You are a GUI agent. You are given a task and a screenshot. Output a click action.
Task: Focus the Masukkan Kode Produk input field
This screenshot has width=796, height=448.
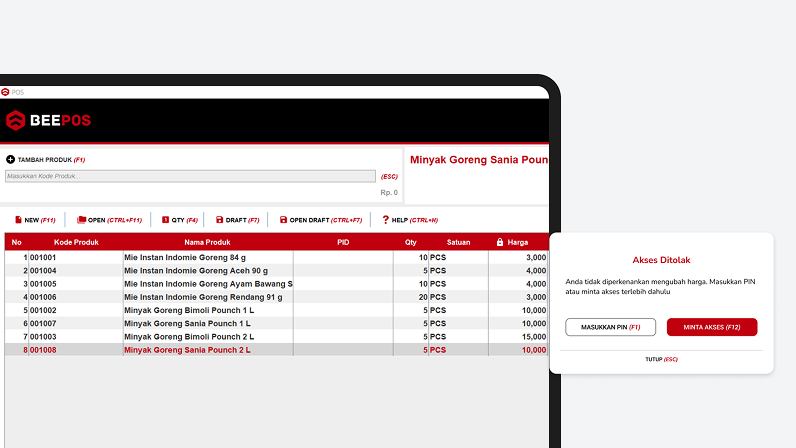click(x=190, y=176)
